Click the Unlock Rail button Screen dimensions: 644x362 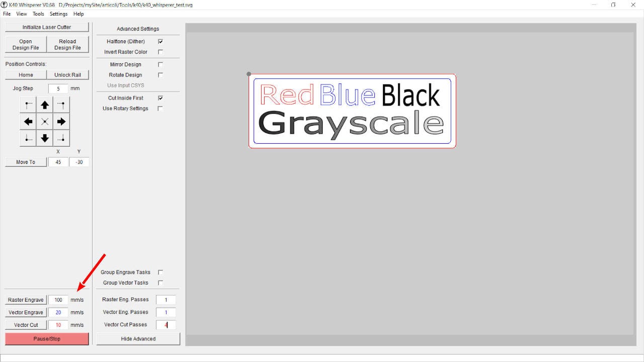68,74
